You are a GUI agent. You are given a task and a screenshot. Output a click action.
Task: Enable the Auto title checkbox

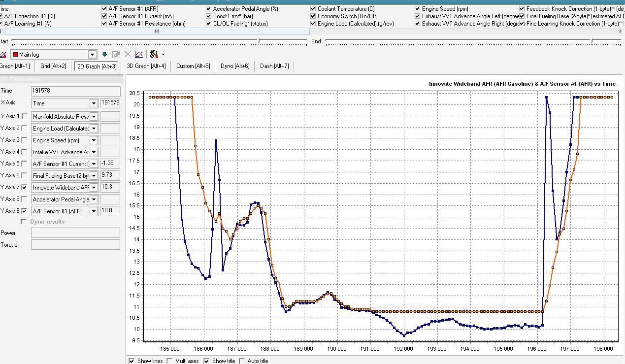pyautogui.click(x=242, y=361)
